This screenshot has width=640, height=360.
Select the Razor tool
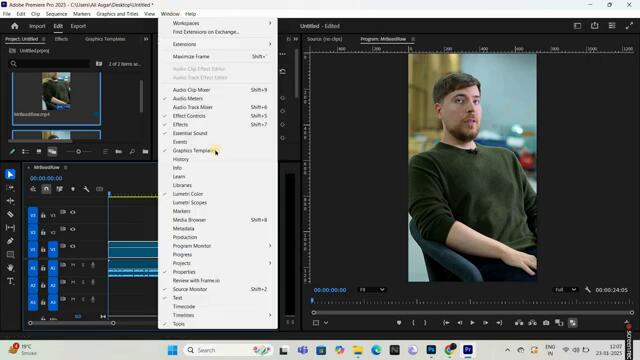10,214
